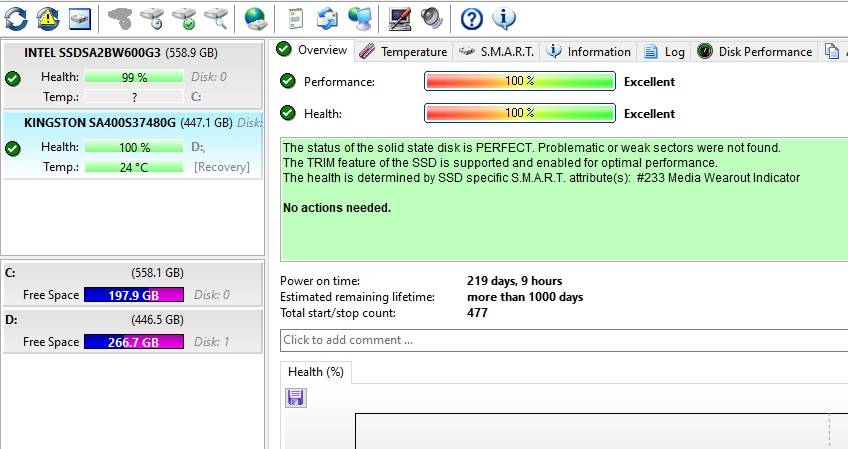This screenshot has height=449, width=848.
Task: Click the '[Recovery]' label on KINGSTON disk
Action: [222, 167]
